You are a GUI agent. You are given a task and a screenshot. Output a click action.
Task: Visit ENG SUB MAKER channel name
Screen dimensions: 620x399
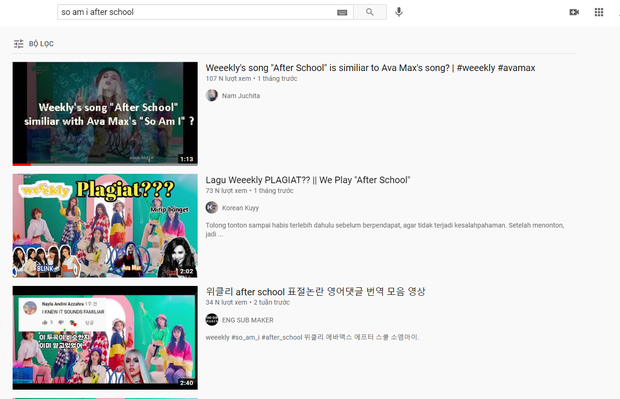point(248,320)
